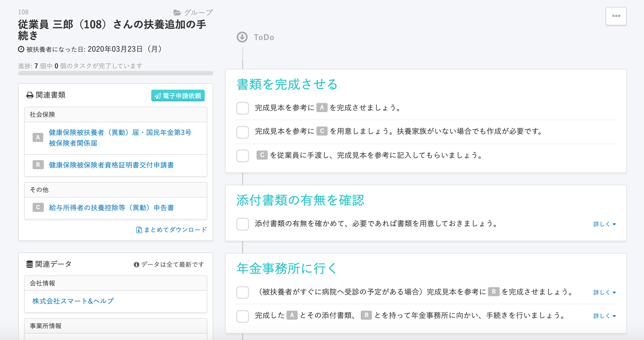Expand 詳しく for 被扶養者がすぐに病院へ task
Image resolution: width=644 pixels, height=340 pixels.
[604, 292]
